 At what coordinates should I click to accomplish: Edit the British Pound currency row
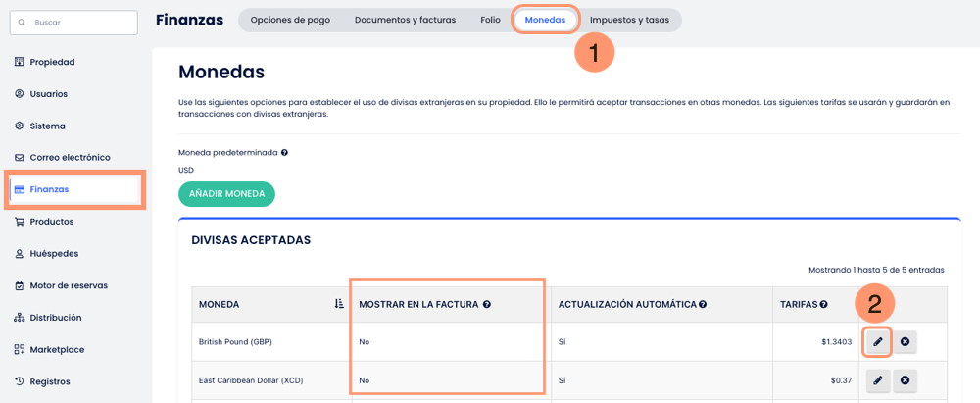click(878, 342)
